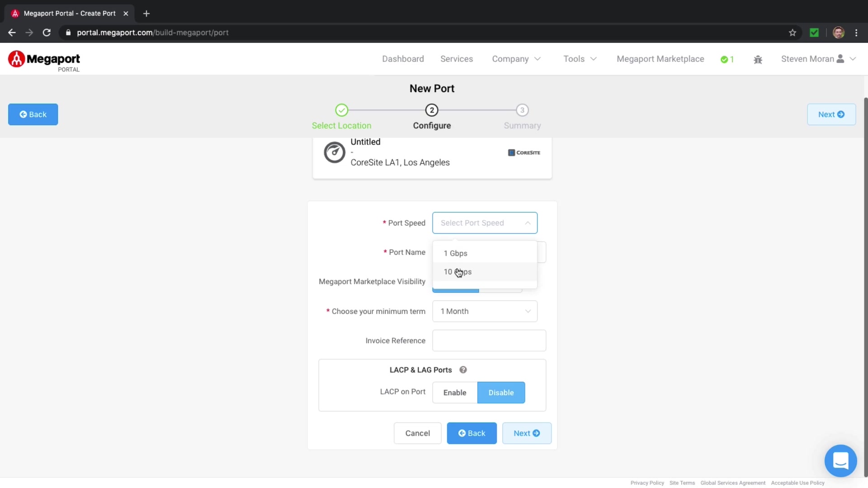Click the green checkmark browser extension icon

click(814, 33)
